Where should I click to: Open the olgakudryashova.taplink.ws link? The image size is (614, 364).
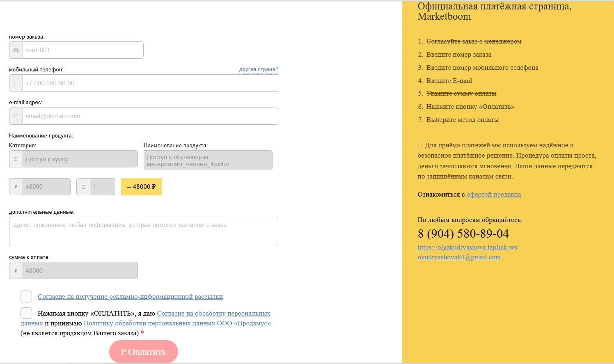(x=468, y=247)
